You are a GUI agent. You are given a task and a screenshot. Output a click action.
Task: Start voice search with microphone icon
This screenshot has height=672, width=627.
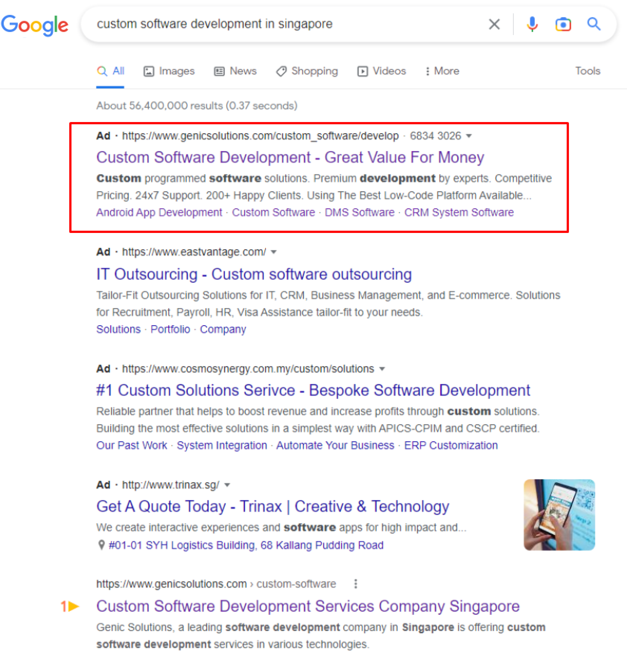(x=532, y=24)
